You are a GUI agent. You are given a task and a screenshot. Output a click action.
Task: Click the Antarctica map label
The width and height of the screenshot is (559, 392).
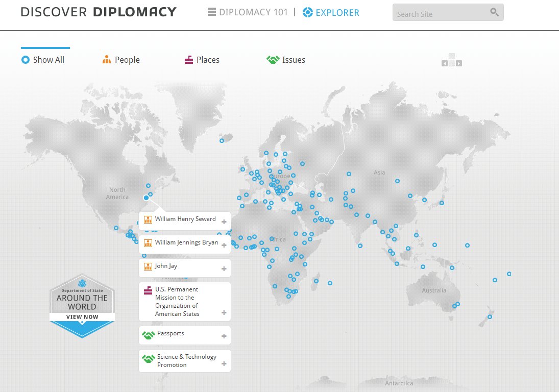(x=399, y=383)
